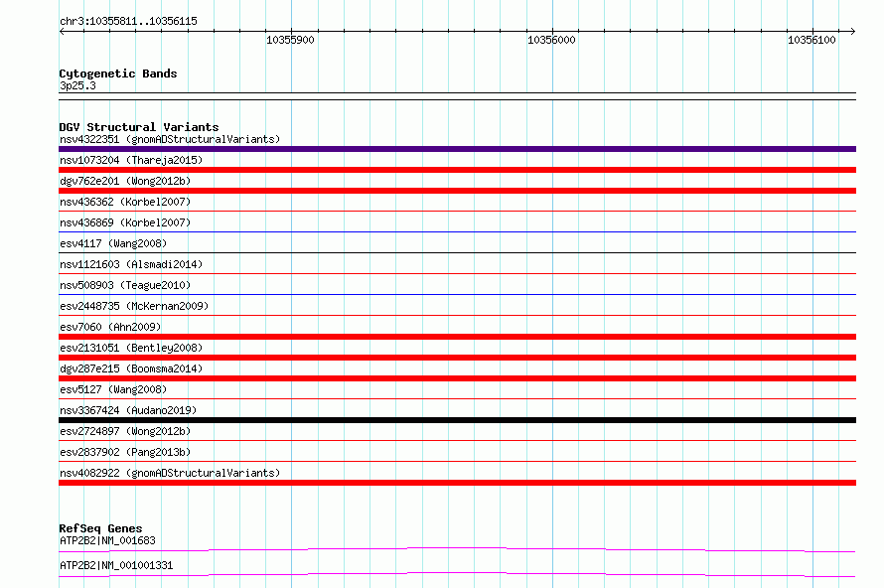This screenshot has width=884, height=588.
Task: Click the 10355900 ruler position label
Action: pos(290,40)
